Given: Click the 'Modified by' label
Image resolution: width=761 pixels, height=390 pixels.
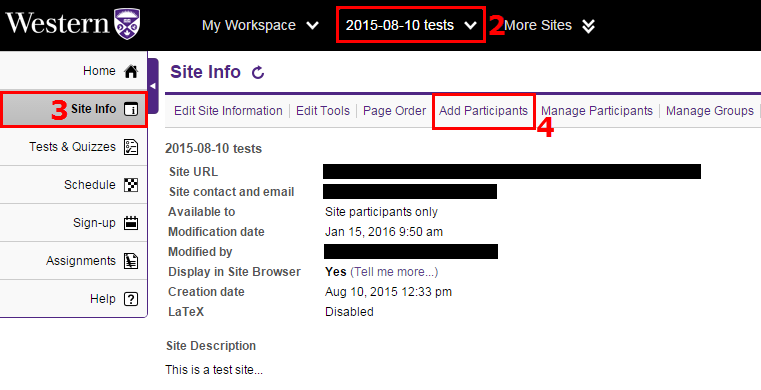Looking at the screenshot, I should pyautogui.click(x=200, y=252).
